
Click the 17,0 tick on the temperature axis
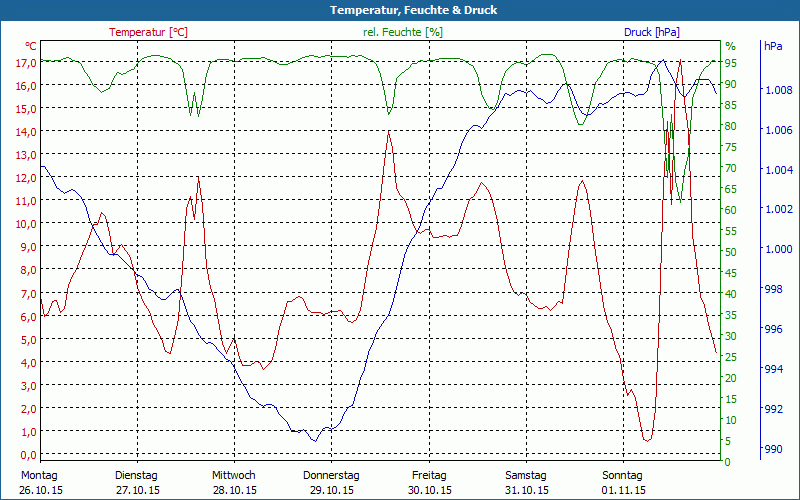(26, 62)
